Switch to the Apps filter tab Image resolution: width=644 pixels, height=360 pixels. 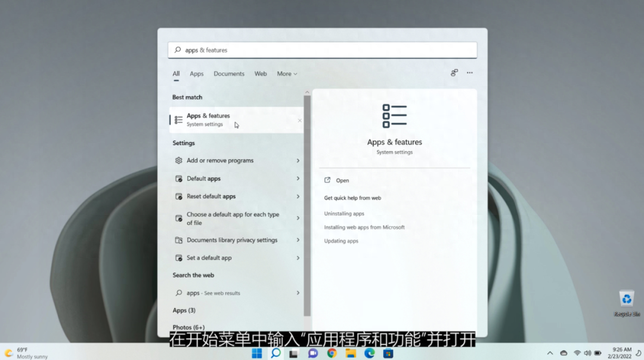coord(197,74)
